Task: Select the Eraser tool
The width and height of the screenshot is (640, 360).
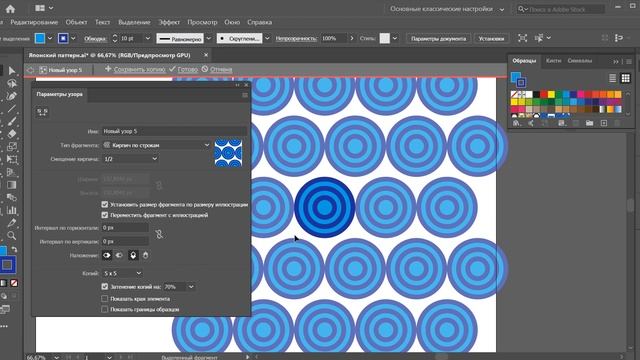Action: coord(12,134)
